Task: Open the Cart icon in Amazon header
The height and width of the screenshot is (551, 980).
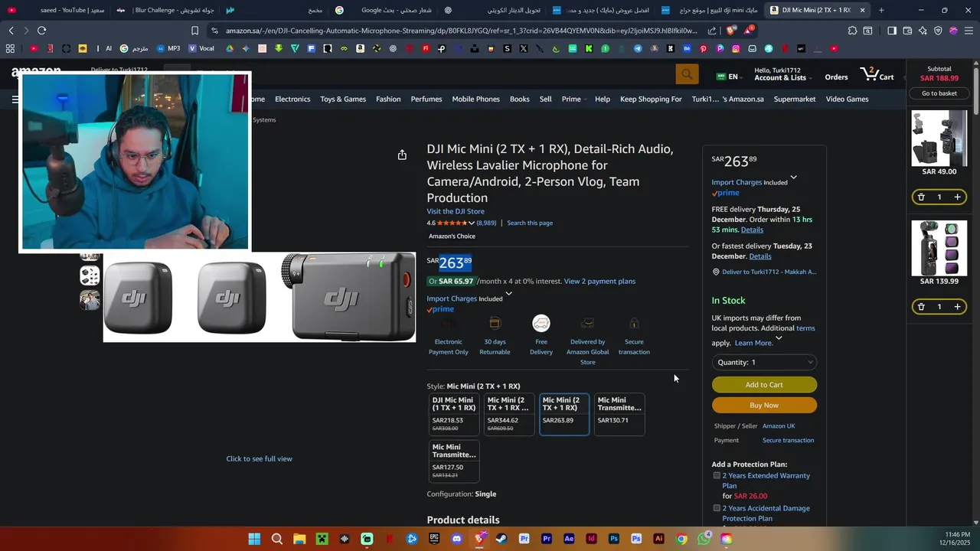Action: [x=877, y=74]
